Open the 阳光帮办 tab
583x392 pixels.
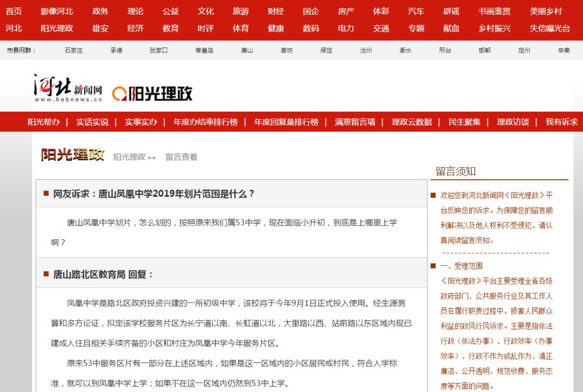(x=44, y=122)
